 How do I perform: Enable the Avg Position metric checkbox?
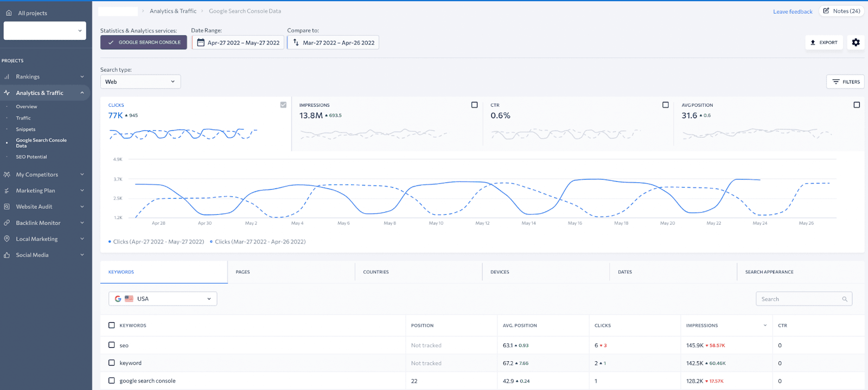coord(857,105)
